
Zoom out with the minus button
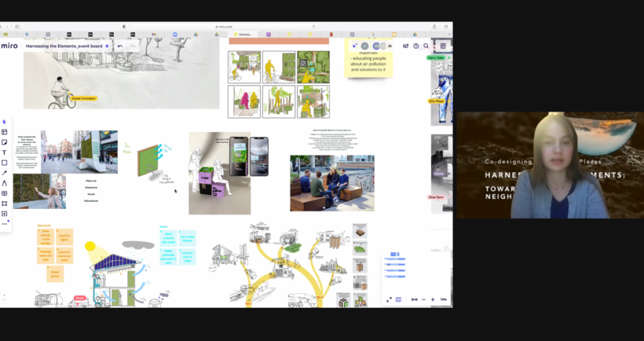pyautogui.click(x=424, y=299)
